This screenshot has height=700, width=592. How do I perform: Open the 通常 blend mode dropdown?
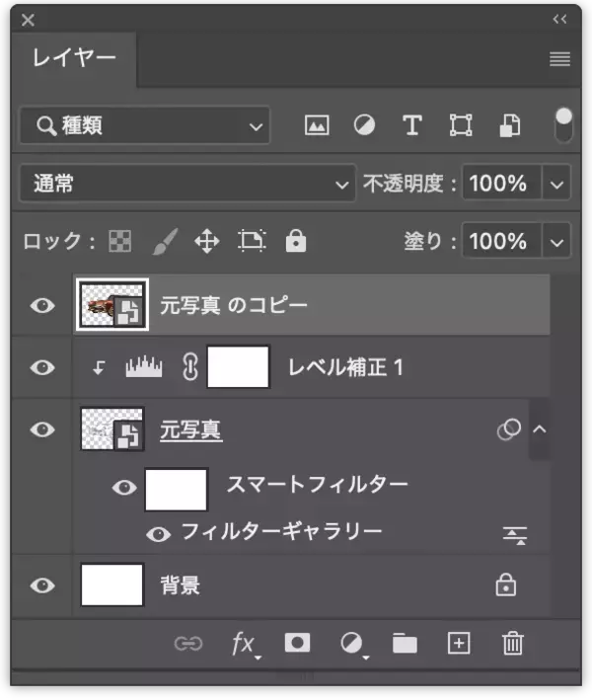[187, 184]
